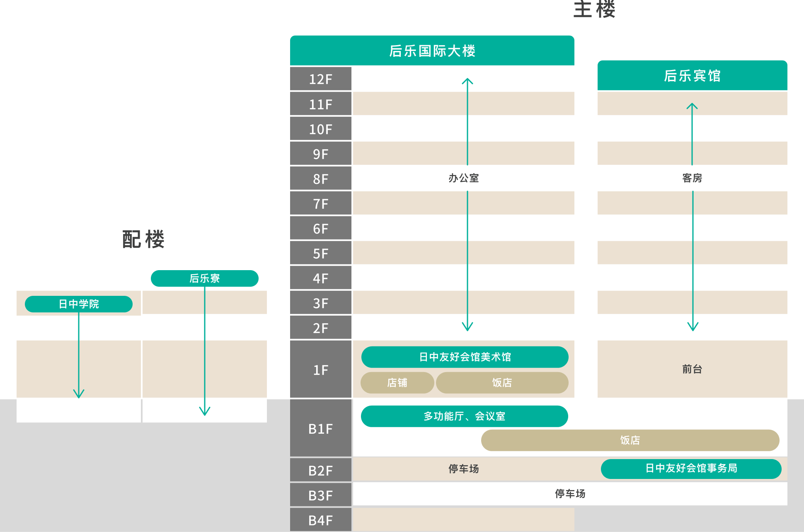The image size is (804, 532).
Task: Click the 办公室 label
Action: (464, 178)
